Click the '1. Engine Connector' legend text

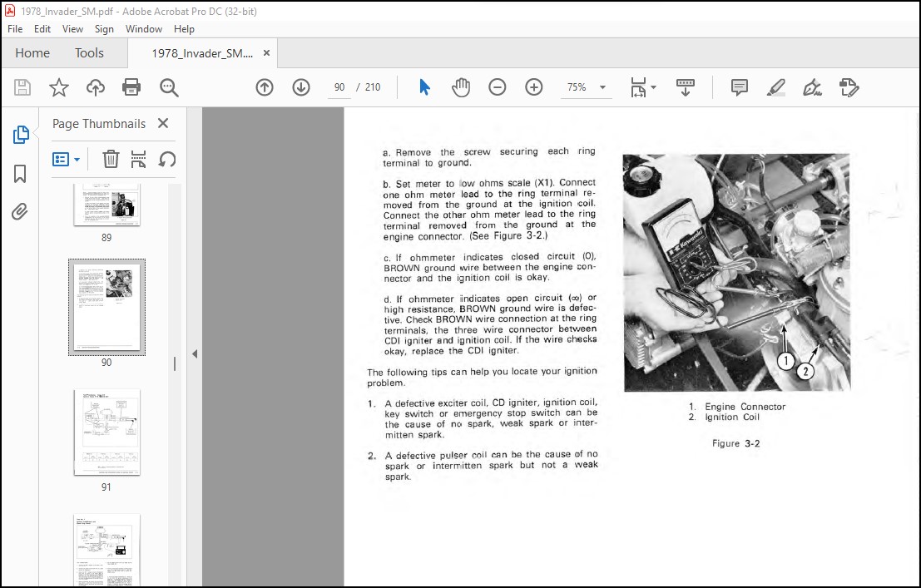click(x=737, y=407)
